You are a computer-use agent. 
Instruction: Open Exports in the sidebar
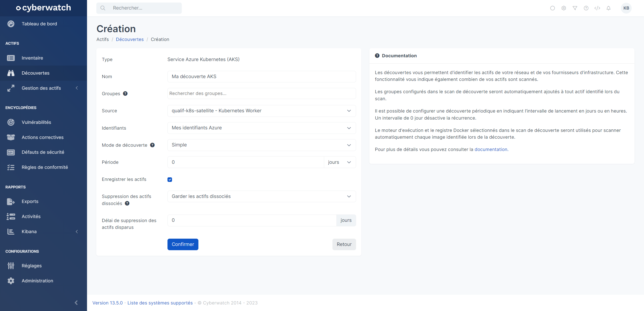(44, 201)
